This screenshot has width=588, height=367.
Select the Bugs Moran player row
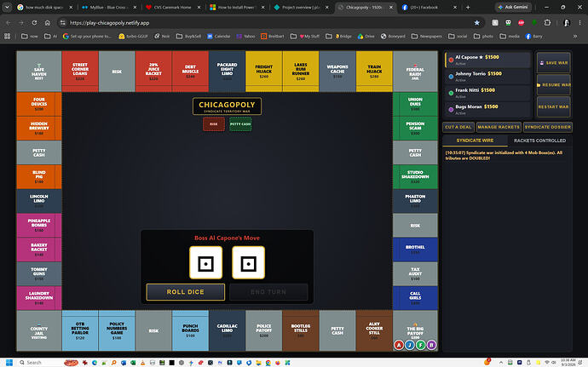(488, 110)
